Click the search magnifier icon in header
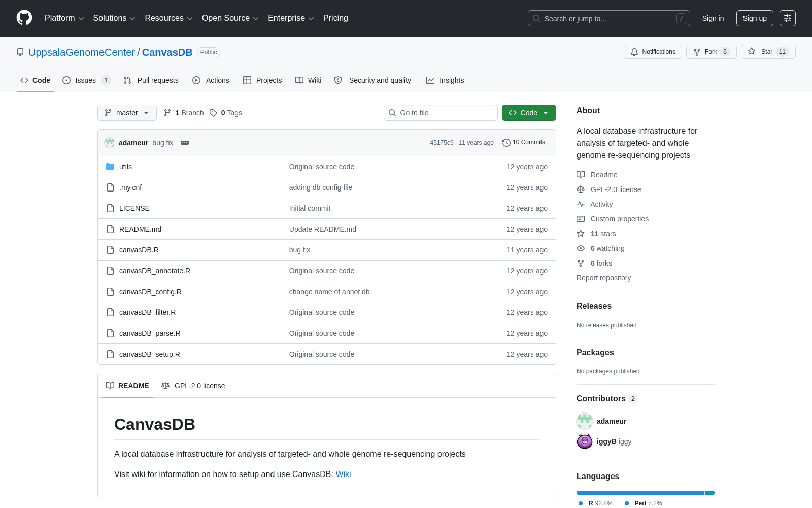This screenshot has width=812, height=508. [536, 18]
